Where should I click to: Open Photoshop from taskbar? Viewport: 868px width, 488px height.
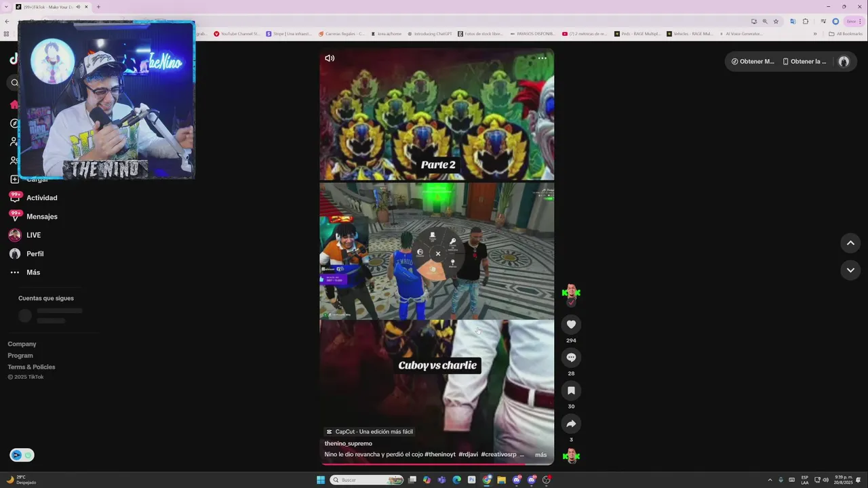[x=471, y=480]
